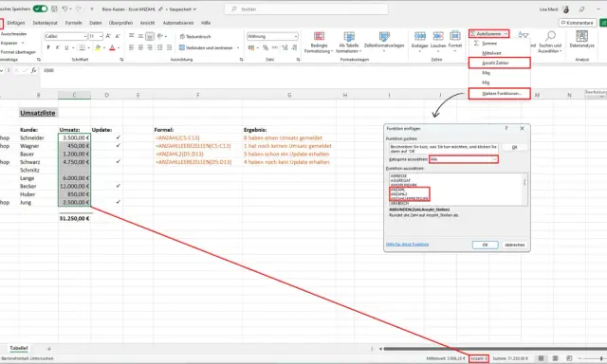
Task: Click the Format cells icon
Action: [x=455, y=36]
